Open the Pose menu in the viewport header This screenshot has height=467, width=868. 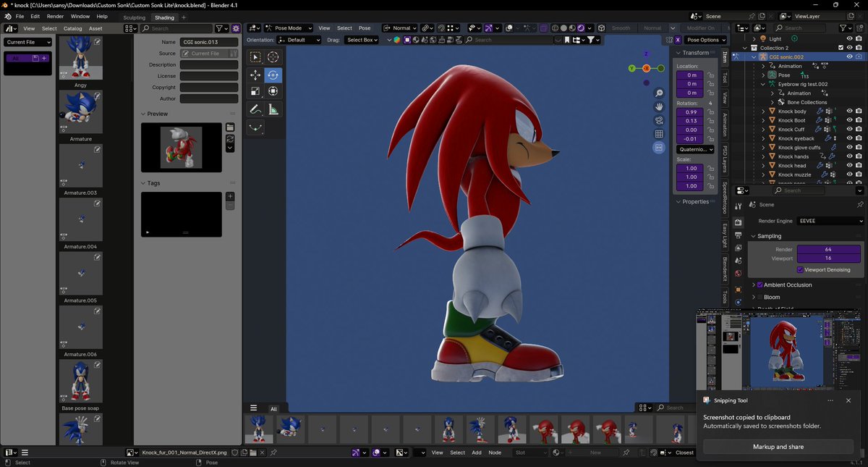tap(365, 28)
